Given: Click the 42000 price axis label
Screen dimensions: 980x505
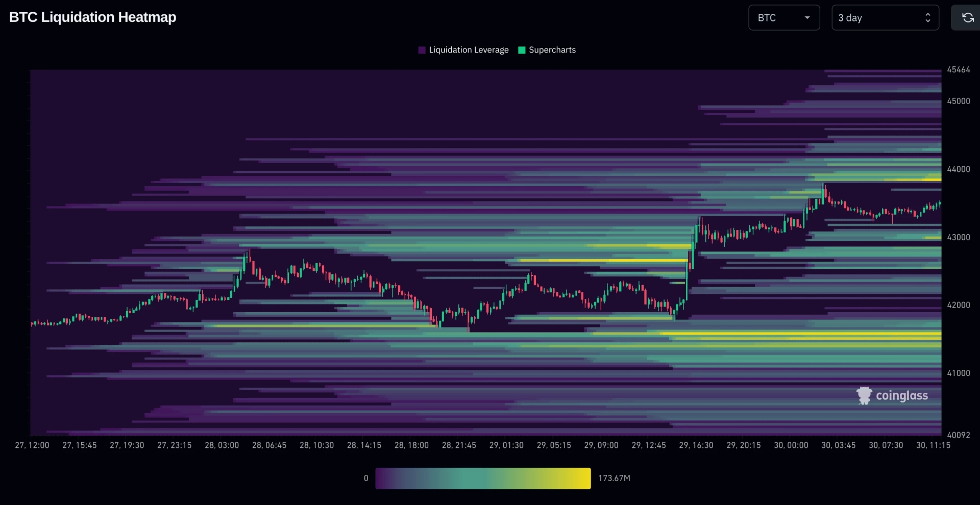Looking at the screenshot, I should (959, 305).
